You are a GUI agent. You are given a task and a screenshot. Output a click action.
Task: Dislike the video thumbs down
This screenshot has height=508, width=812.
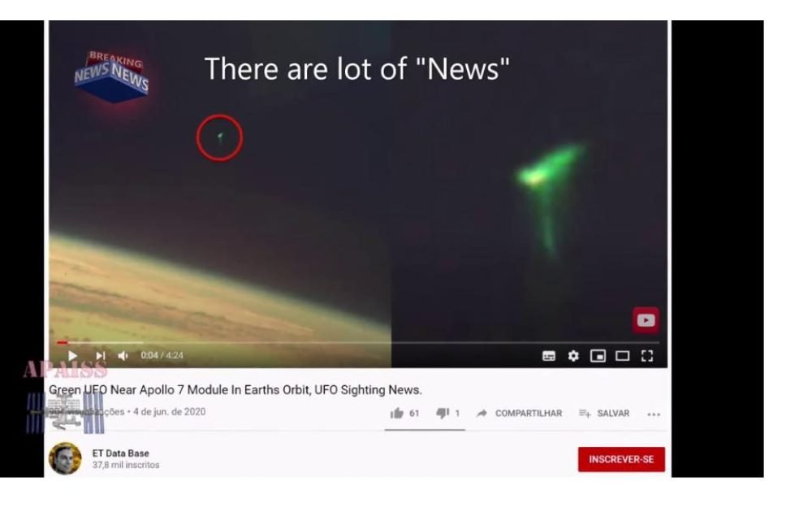point(443,413)
